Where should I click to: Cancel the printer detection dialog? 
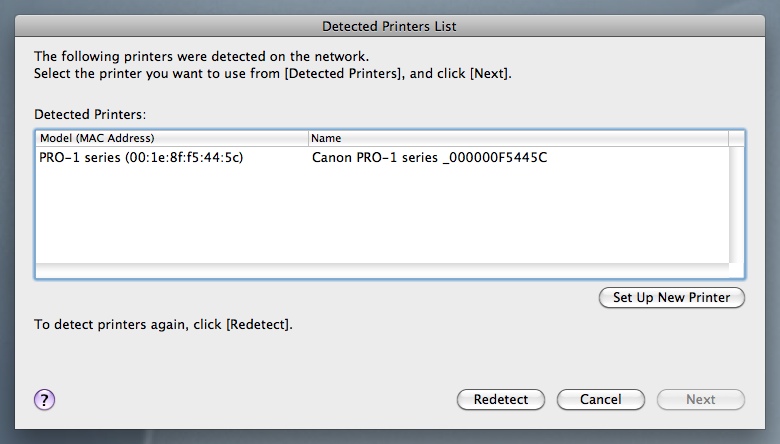(x=600, y=399)
